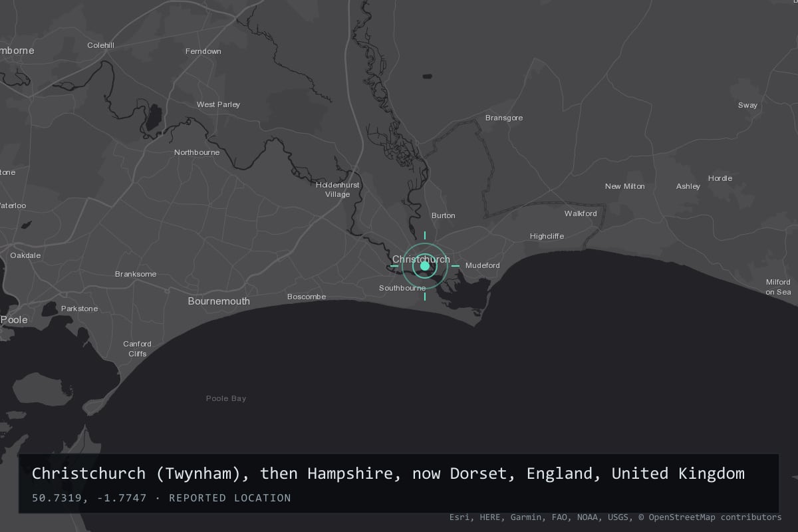
Task: Click the Hordle place label
Action: point(720,178)
